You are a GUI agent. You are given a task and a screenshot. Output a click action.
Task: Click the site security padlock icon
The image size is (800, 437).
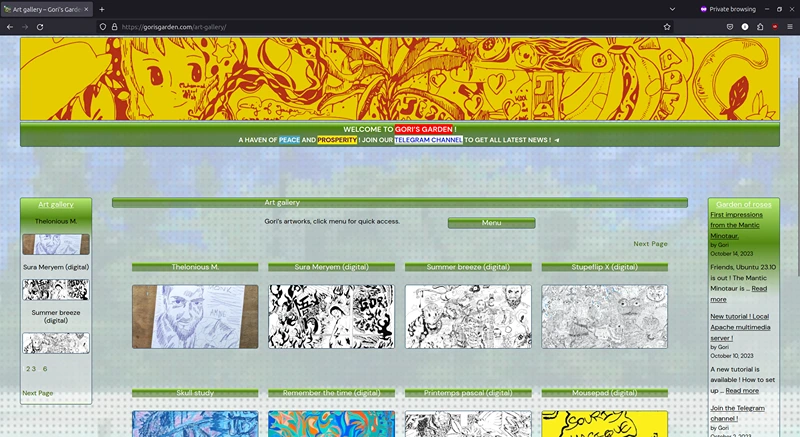pos(114,27)
